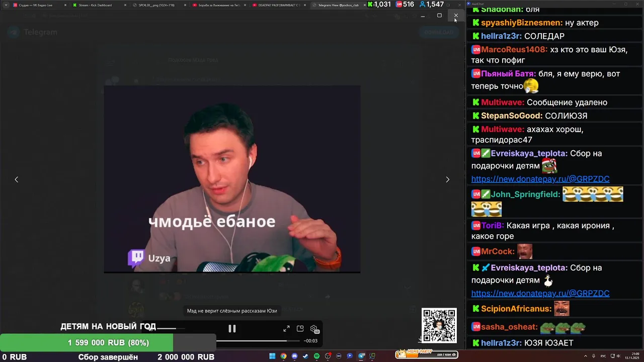
Task: Go to previous media with left arrow
Action: pyautogui.click(x=16, y=179)
